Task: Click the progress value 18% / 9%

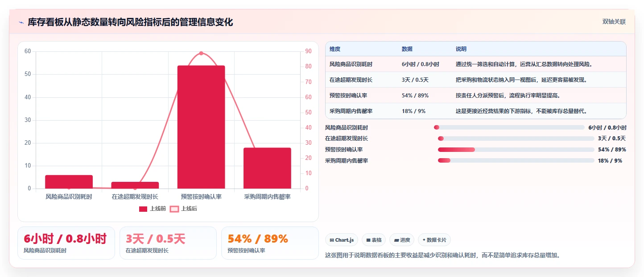Action: [x=610, y=160]
